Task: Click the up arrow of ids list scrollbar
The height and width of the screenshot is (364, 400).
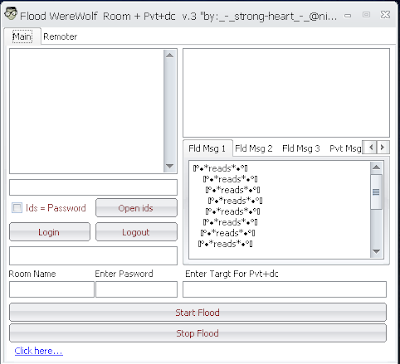Action: [x=169, y=55]
